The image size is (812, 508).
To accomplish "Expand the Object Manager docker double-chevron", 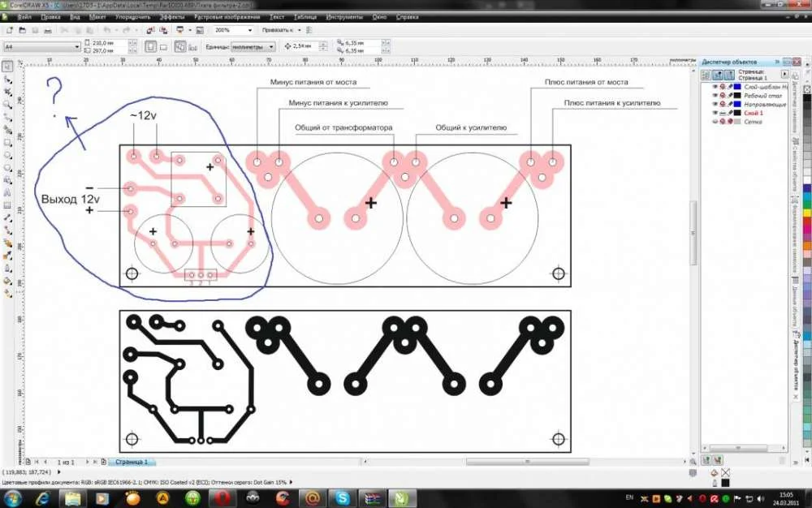I will (x=777, y=62).
